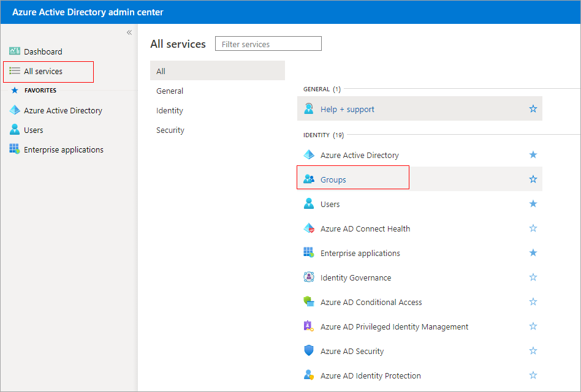Viewport: 581px width, 392px height.
Task: Select the Identity category filter
Action: tap(170, 110)
